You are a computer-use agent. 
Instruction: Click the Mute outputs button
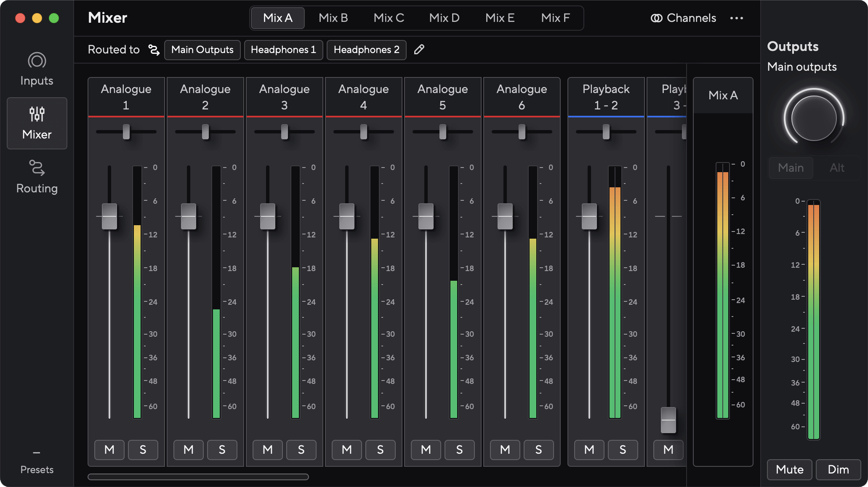pos(790,469)
